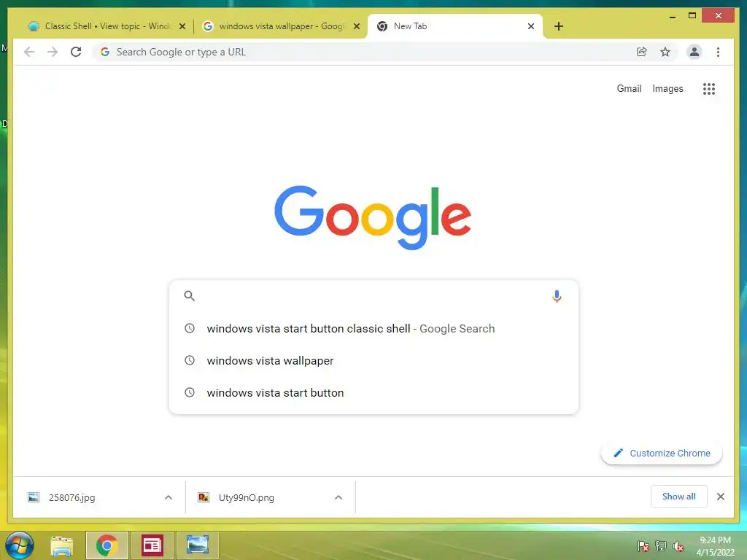Open the Uty99nO.png download
This screenshot has width=747, height=560.
[270, 497]
